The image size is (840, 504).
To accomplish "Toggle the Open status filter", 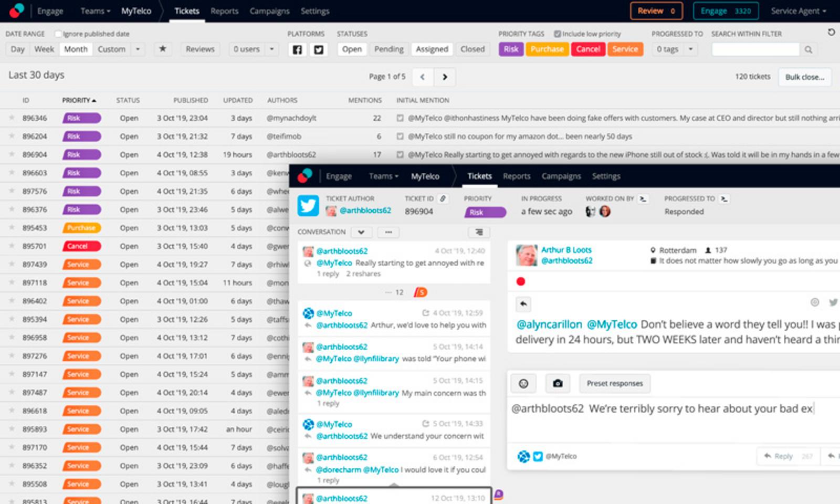I will point(352,49).
